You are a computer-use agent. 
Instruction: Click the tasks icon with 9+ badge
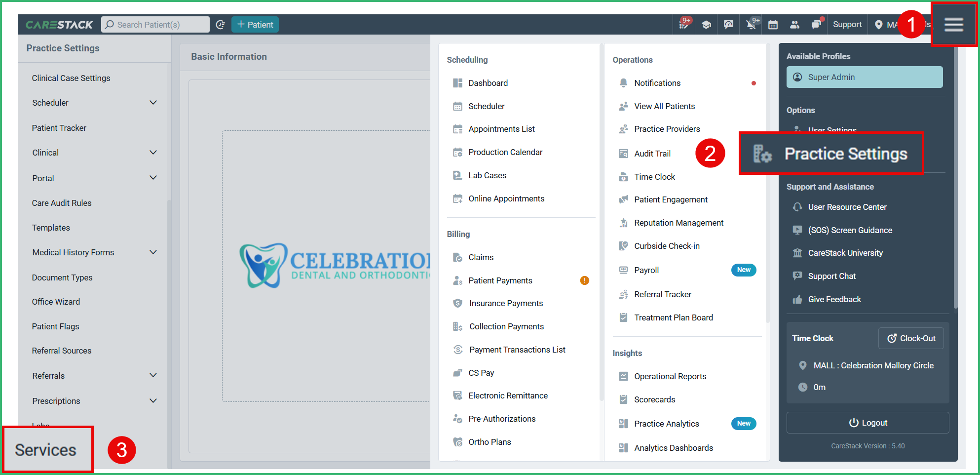[683, 24]
